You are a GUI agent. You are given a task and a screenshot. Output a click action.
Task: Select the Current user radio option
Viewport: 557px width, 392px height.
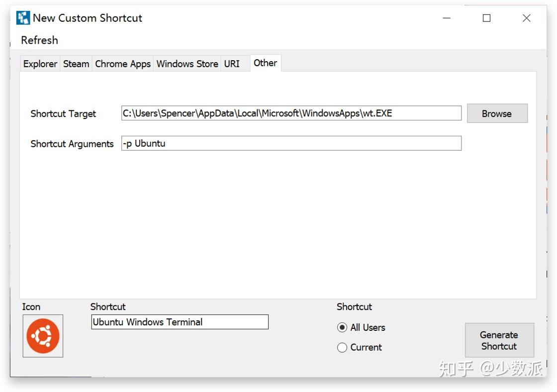tap(360, 347)
